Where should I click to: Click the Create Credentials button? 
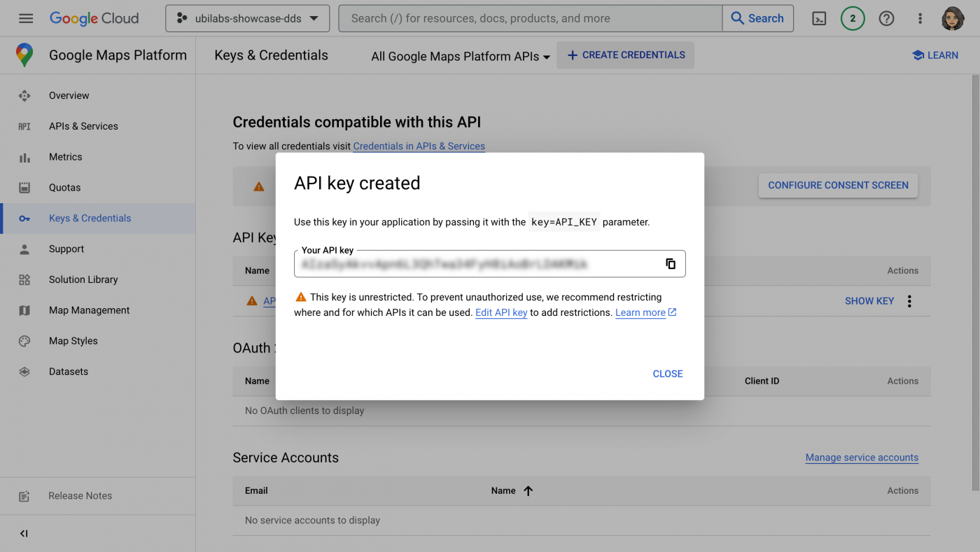click(625, 55)
